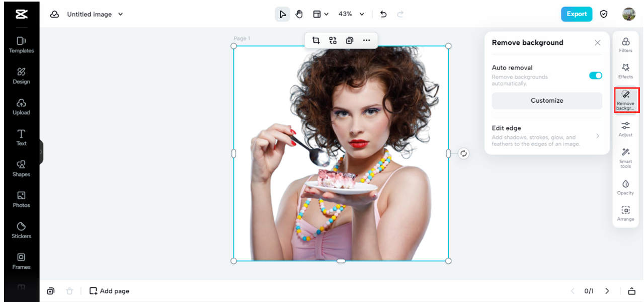The height and width of the screenshot is (302, 644).
Task: Click the Page 1 label
Action: (242, 39)
